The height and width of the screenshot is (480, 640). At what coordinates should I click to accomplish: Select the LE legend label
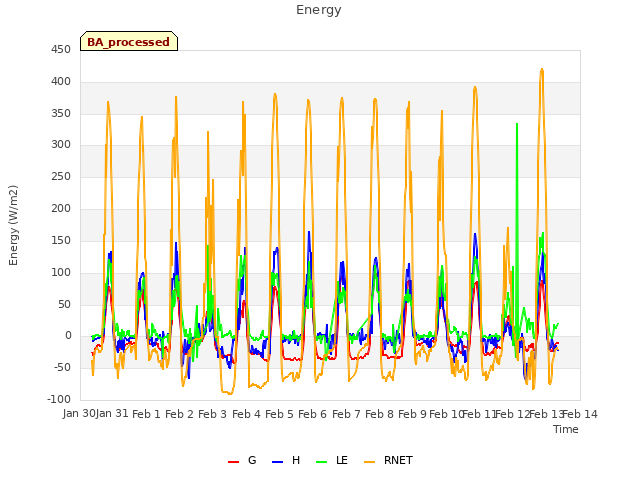click(342, 460)
